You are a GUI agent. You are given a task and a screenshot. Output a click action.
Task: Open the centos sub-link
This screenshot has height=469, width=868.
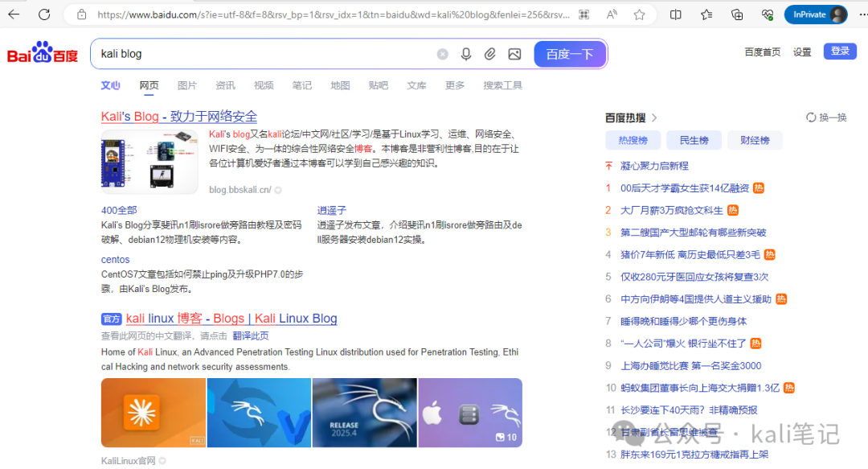pyautogui.click(x=115, y=260)
